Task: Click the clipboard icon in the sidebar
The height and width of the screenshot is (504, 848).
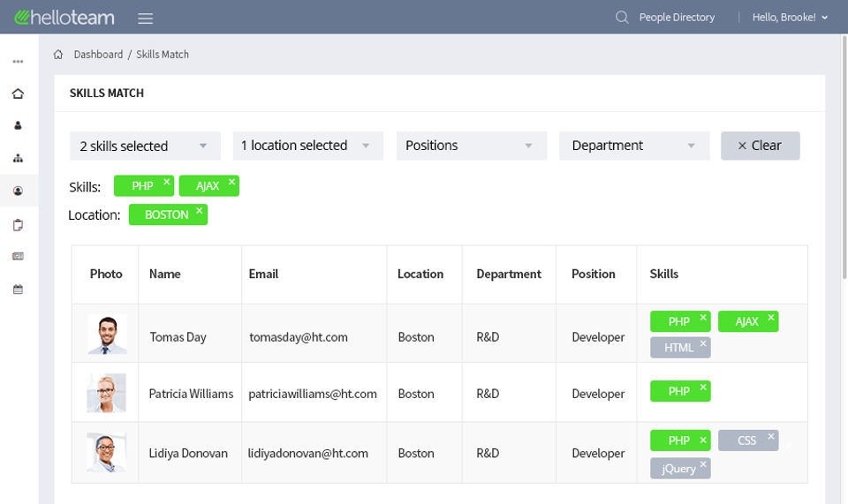Action: click(x=18, y=225)
